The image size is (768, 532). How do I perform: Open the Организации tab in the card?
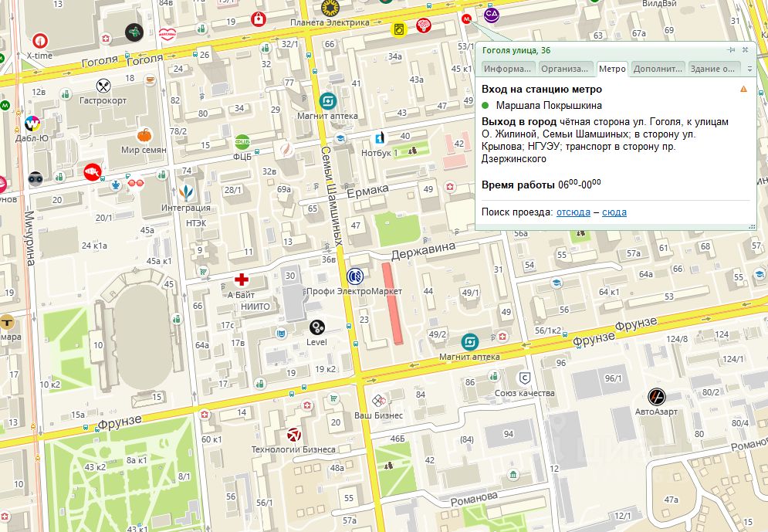click(565, 69)
